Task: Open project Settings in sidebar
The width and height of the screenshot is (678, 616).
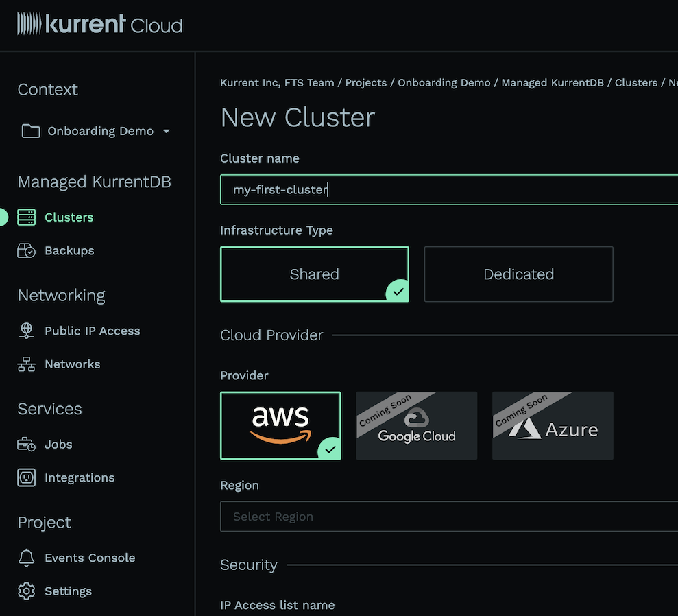Action: [69, 591]
